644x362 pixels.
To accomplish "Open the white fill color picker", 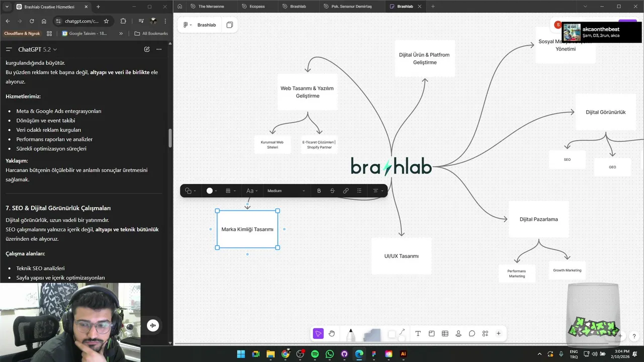I will click(x=212, y=191).
